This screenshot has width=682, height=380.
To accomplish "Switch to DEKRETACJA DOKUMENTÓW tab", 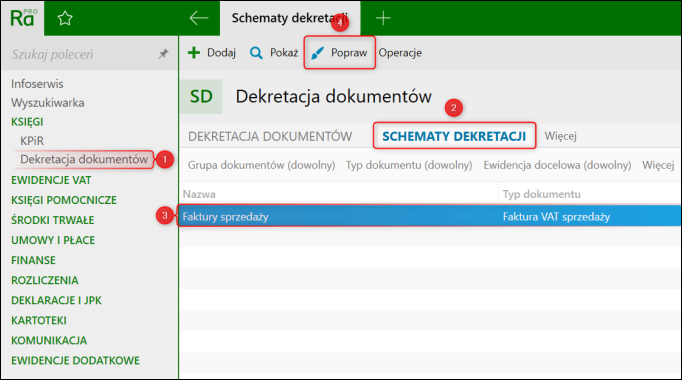I will [x=270, y=137].
